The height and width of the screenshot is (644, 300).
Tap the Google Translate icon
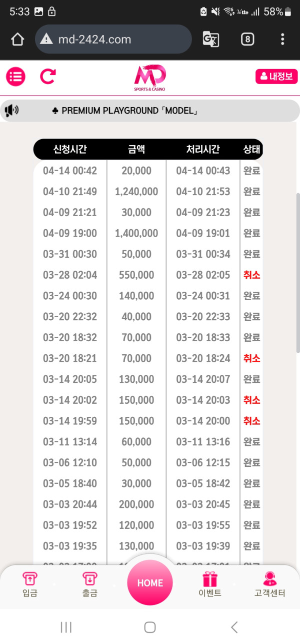click(x=210, y=39)
